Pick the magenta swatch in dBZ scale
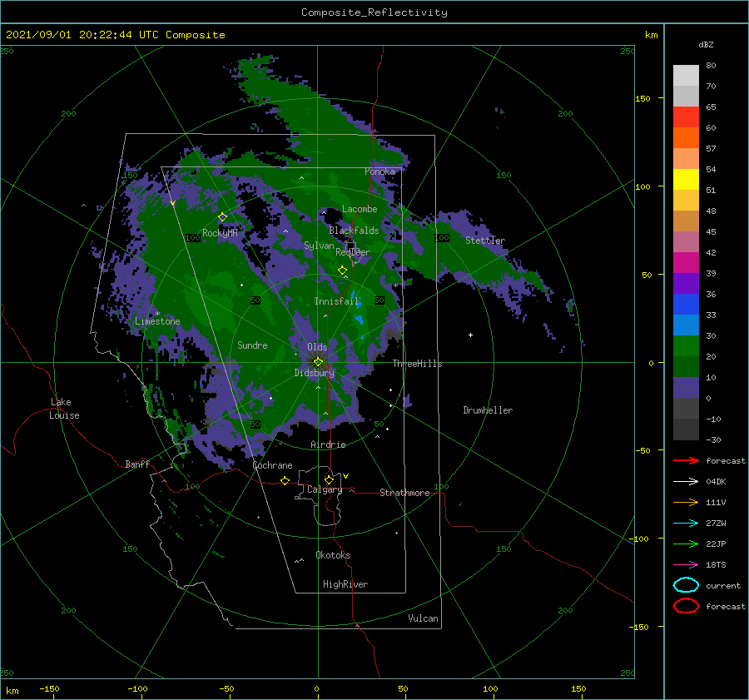The image size is (749, 700). (x=686, y=263)
